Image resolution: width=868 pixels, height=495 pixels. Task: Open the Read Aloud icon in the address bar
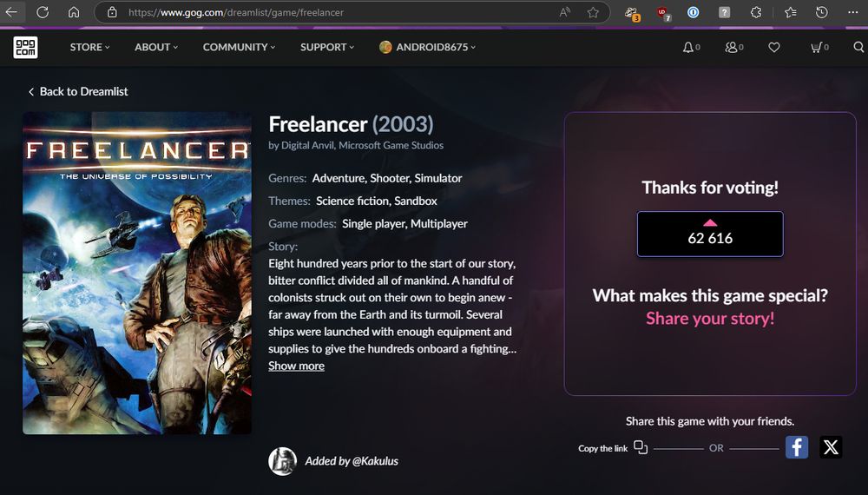click(x=565, y=12)
